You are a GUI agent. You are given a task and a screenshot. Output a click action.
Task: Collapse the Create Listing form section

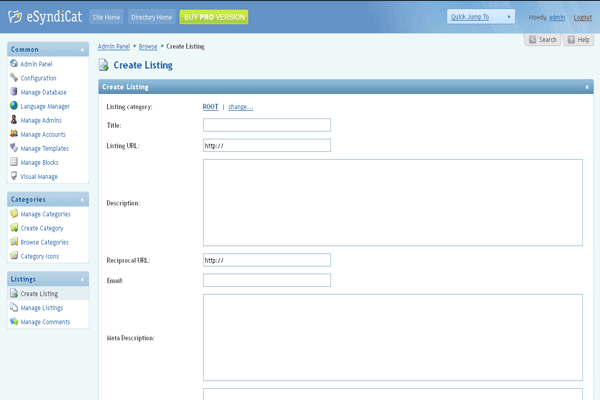[587, 87]
